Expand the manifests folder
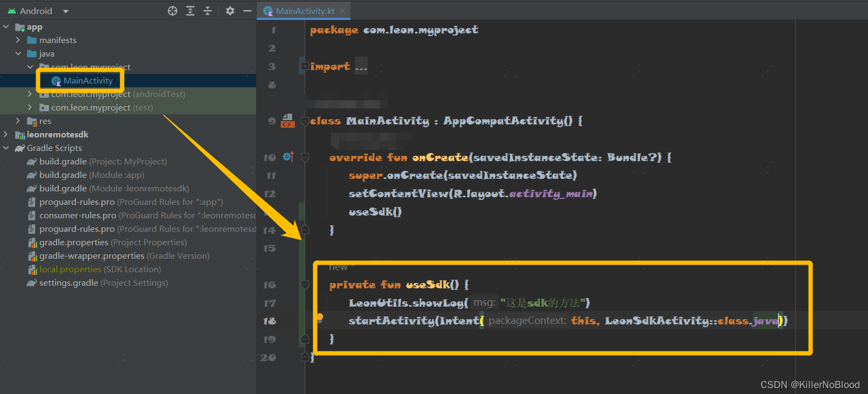 pyautogui.click(x=18, y=40)
